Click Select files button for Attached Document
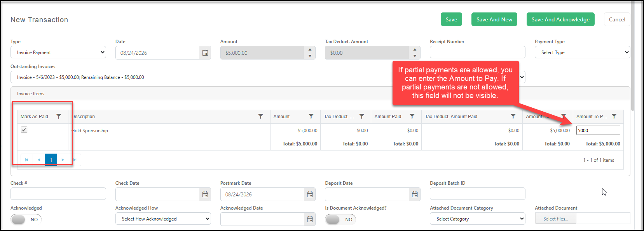This screenshot has height=231, width=644. (x=555, y=219)
